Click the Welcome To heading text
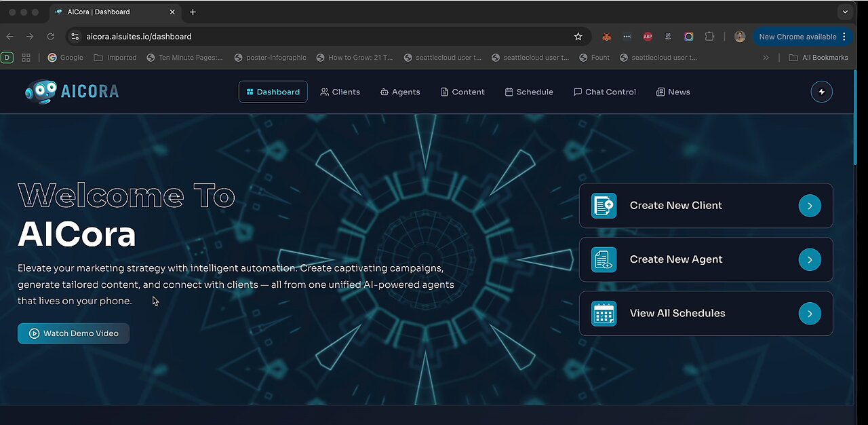The width and height of the screenshot is (868, 425). point(126,196)
